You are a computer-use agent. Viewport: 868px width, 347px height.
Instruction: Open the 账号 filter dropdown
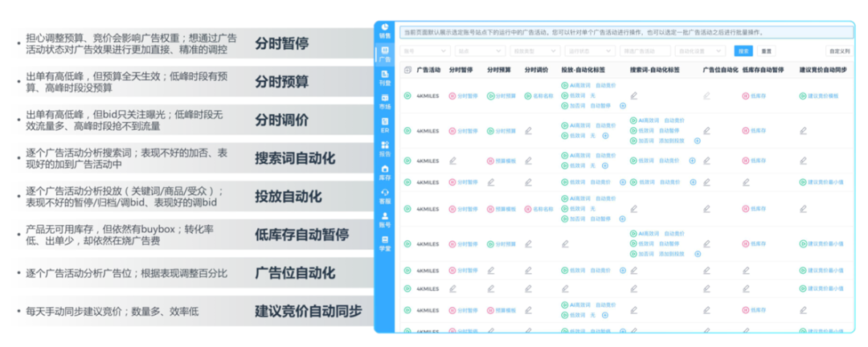(425, 51)
